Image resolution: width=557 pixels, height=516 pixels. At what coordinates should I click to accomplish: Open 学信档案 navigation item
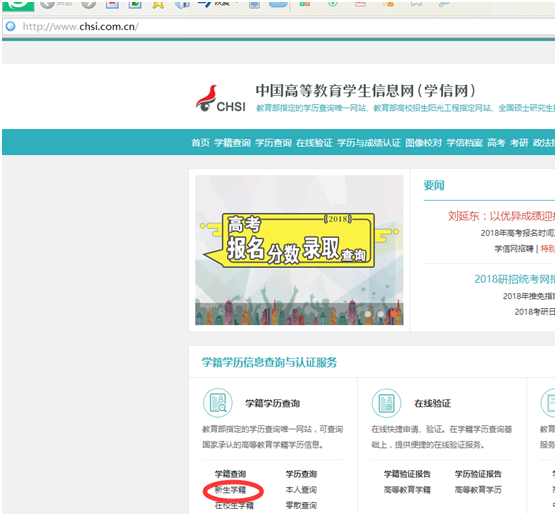pos(464,143)
